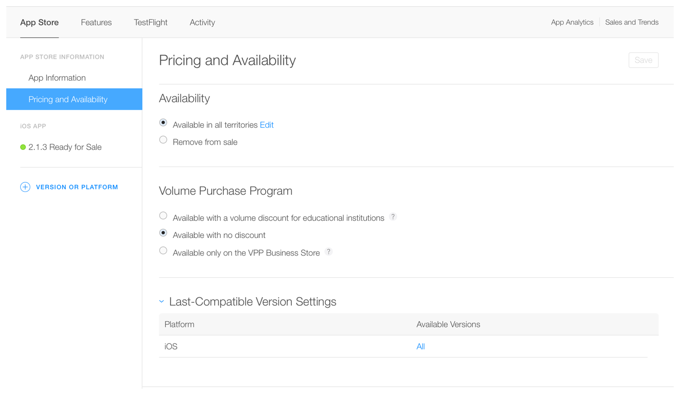Choose volume discount for educational institutions
The image size is (680, 395).
point(163,215)
